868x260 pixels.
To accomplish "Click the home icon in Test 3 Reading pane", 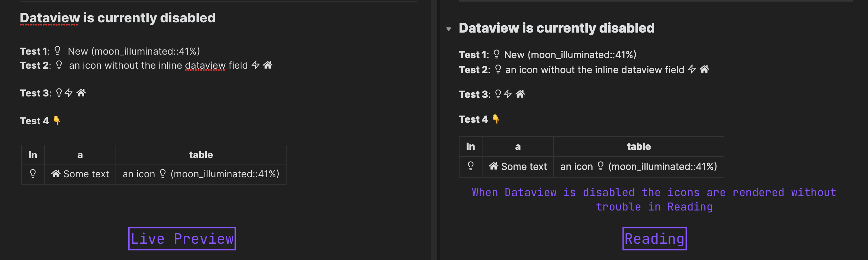I will (x=521, y=95).
